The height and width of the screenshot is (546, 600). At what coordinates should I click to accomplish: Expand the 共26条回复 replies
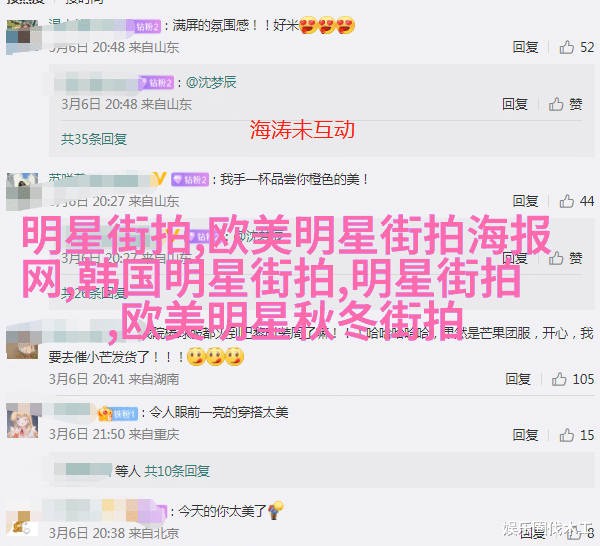point(94,293)
